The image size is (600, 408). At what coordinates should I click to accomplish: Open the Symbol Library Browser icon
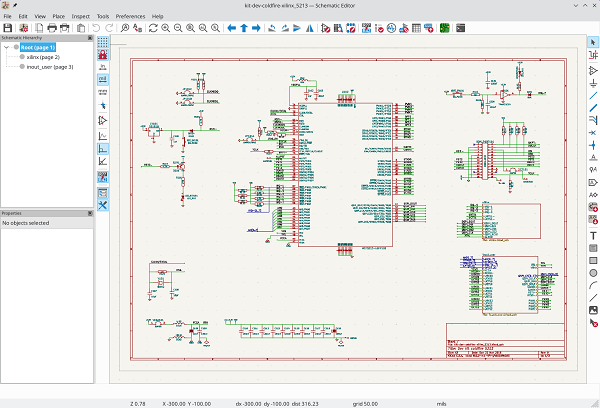(x=338, y=28)
